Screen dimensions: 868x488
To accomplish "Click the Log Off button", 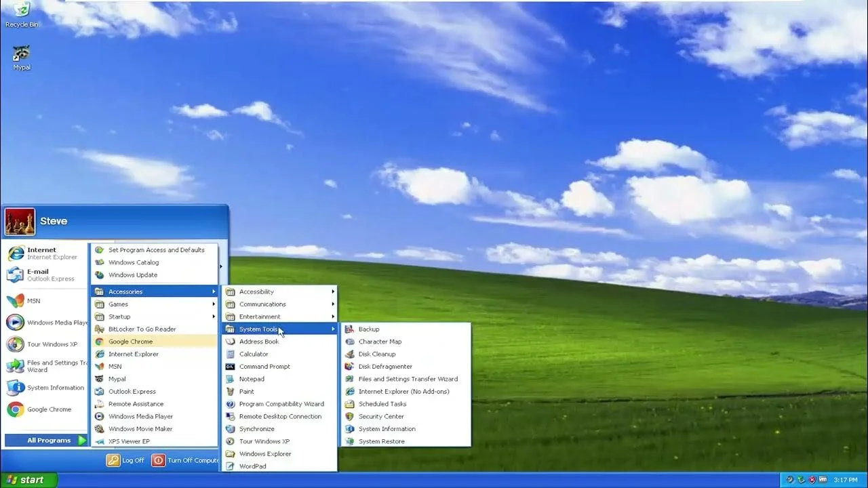I will coord(125,460).
